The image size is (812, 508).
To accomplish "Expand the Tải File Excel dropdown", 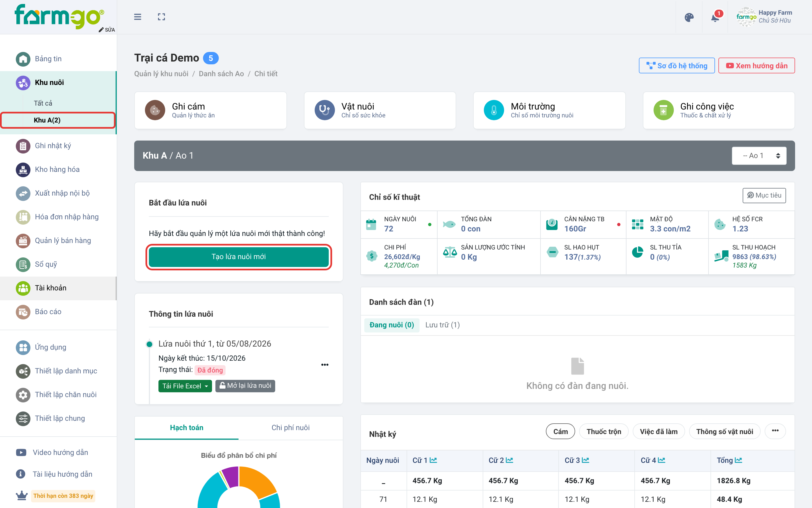I will [185, 386].
